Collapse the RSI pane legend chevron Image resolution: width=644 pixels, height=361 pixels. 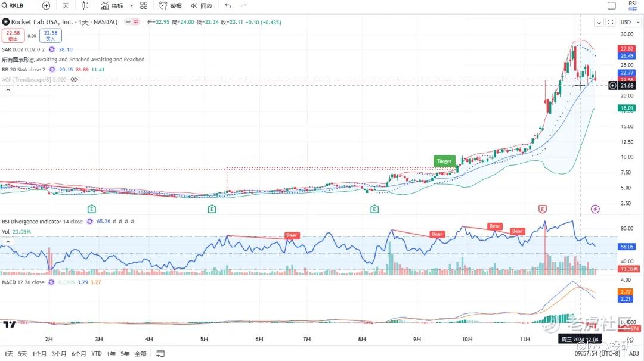click(x=8, y=242)
